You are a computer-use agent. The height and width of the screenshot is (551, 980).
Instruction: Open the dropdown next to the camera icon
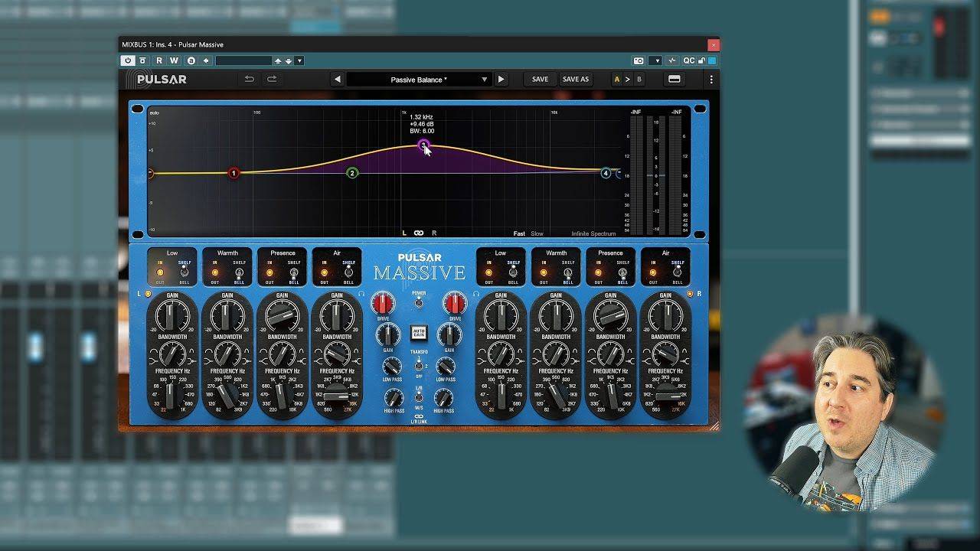coord(655,60)
